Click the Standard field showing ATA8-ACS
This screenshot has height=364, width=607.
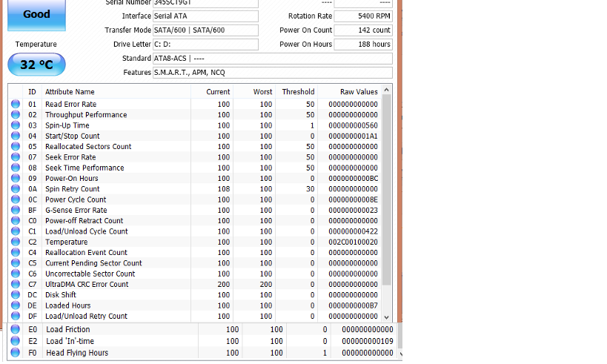click(273, 59)
